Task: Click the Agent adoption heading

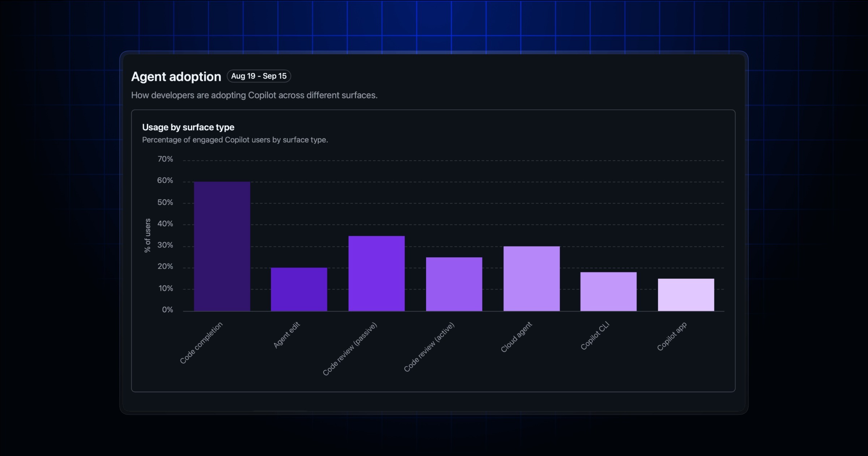Action: point(176,77)
